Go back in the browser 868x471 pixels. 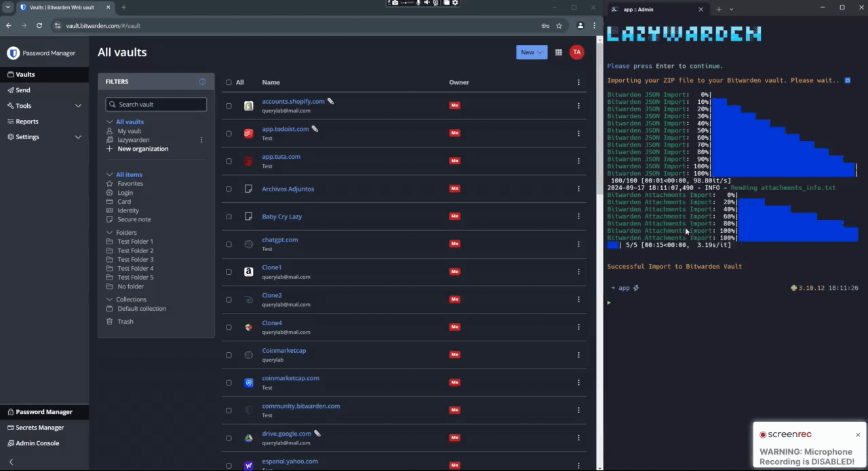[x=9, y=26]
